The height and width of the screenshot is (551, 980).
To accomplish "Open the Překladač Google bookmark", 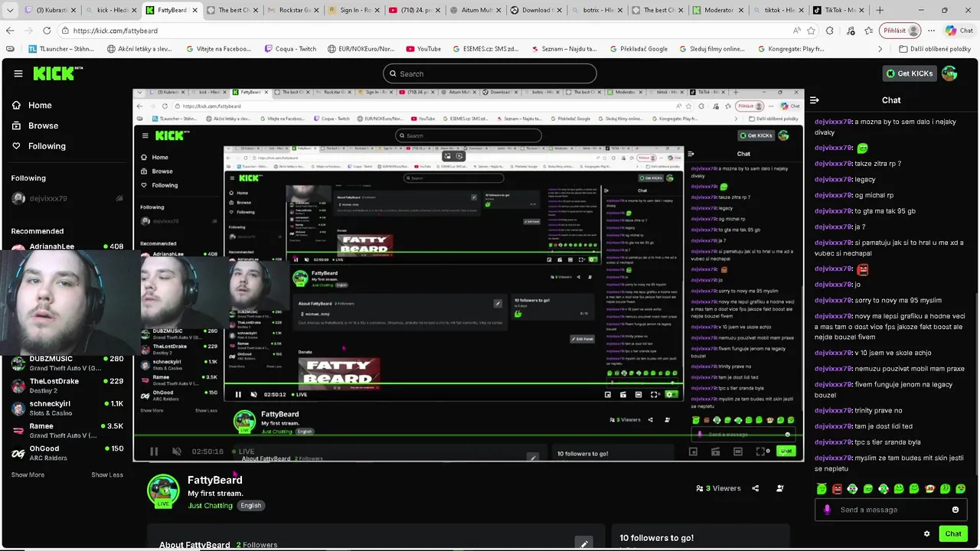I will coord(638,49).
